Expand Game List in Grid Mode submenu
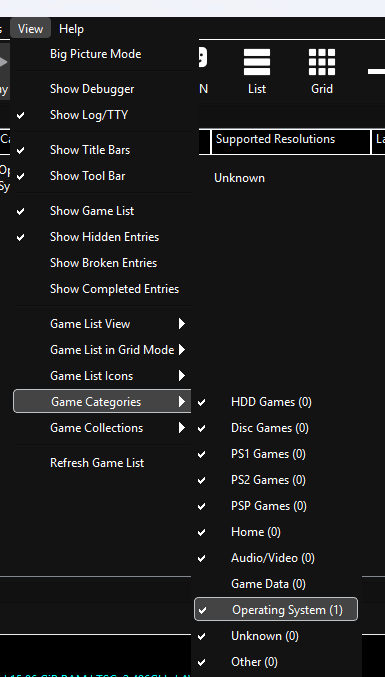Viewport: 385px width, 677px height. coord(102,350)
